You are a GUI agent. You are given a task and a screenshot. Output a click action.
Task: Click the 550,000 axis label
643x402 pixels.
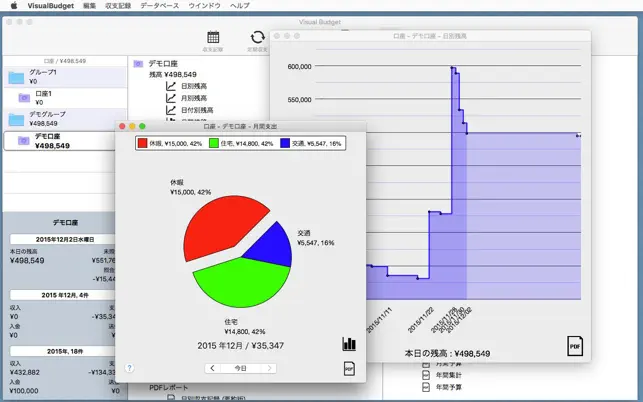299,100
